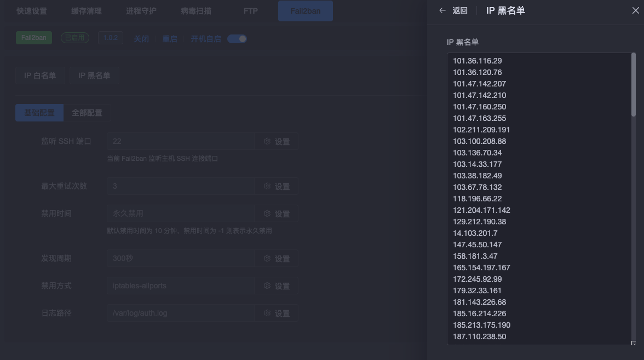This screenshot has width=644, height=360.
Task: Select the 基础配置 tab
Action: point(39,113)
